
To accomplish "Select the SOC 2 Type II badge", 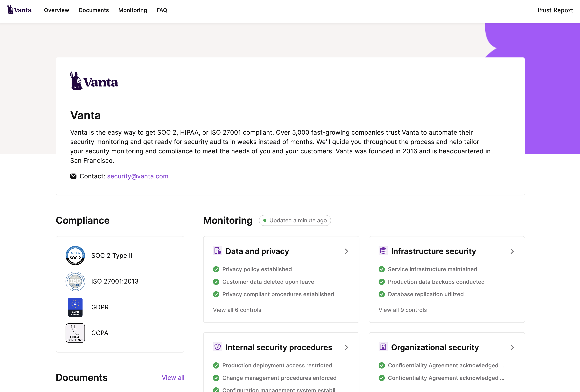I will pos(75,255).
